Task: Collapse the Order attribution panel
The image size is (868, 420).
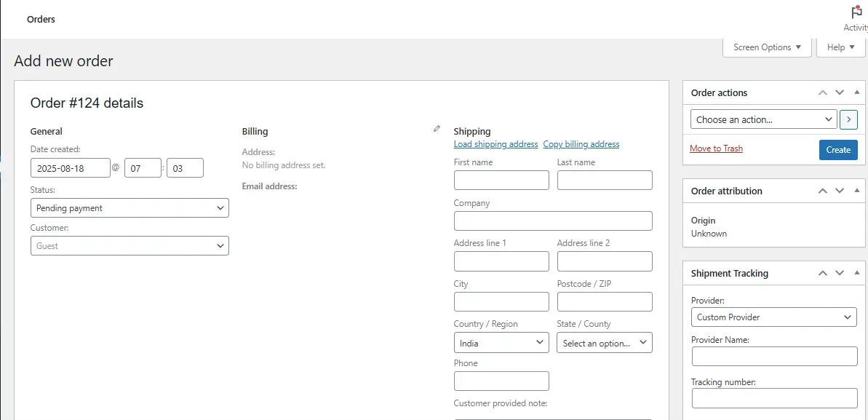Action: (x=856, y=191)
